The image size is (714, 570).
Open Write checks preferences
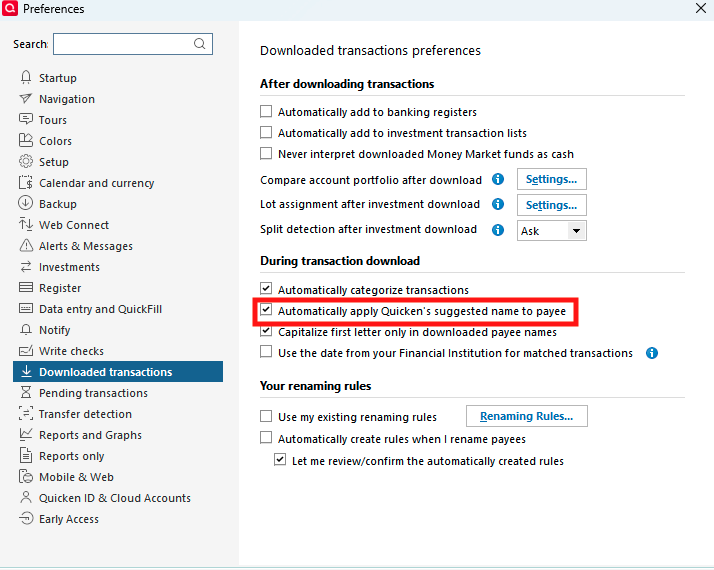click(x=71, y=351)
